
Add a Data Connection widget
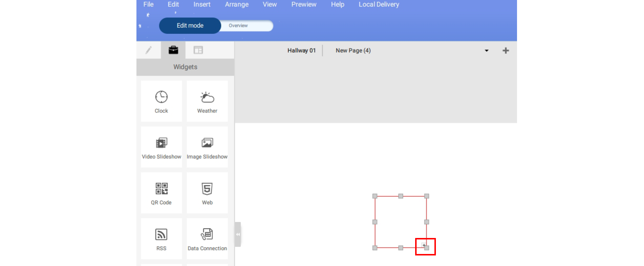click(x=207, y=239)
